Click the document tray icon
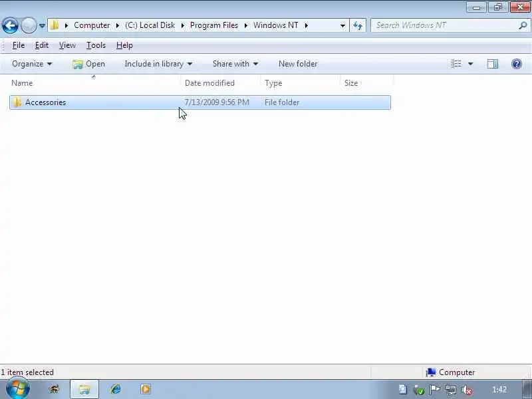532x399 pixels. pos(403,390)
